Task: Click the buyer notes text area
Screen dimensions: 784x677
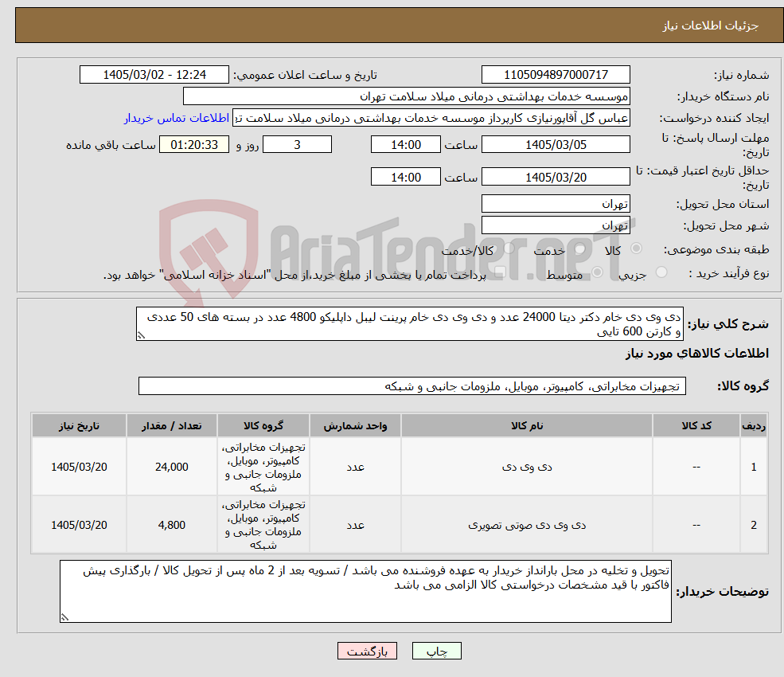Action: (365, 592)
